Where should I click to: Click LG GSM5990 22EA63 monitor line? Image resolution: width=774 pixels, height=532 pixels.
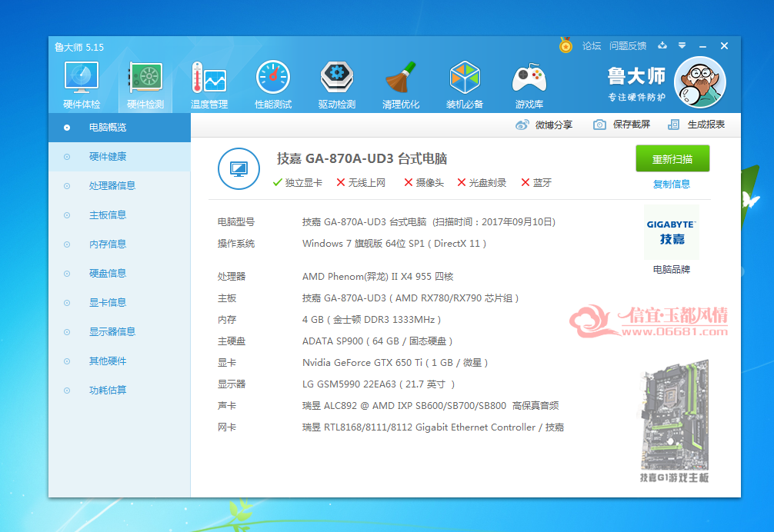point(379,384)
